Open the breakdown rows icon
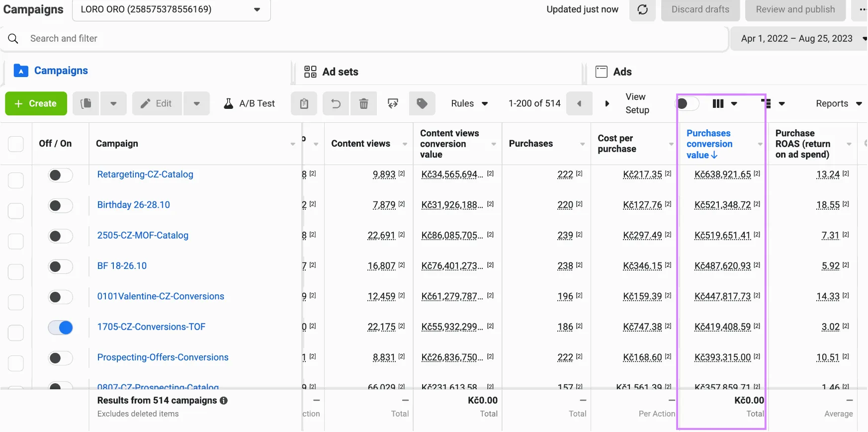868x432 pixels. (x=766, y=103)
